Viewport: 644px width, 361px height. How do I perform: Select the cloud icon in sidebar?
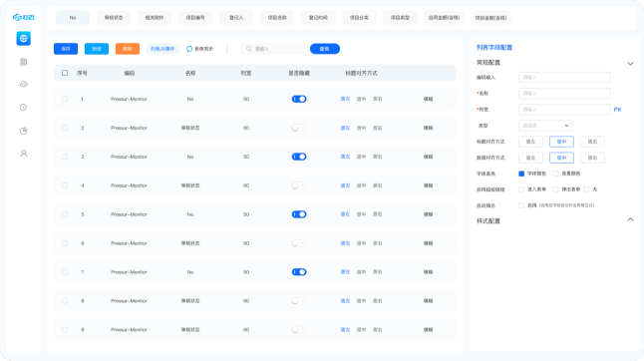click(23, 84)
